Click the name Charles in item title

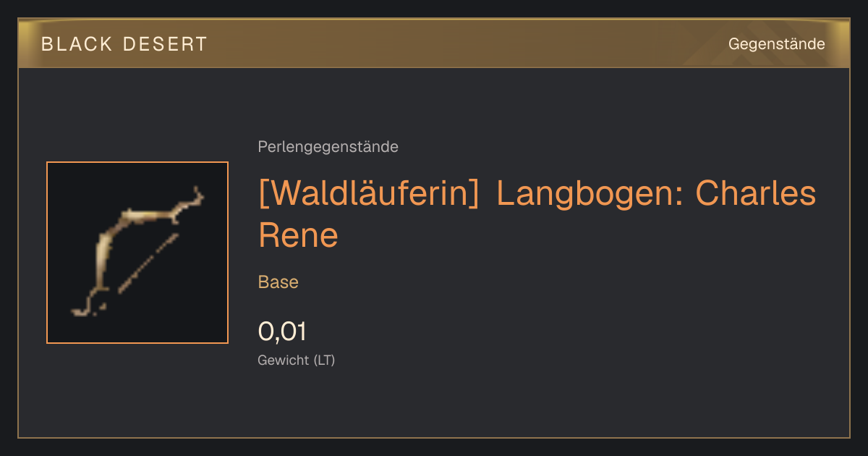tap(756, 194)
